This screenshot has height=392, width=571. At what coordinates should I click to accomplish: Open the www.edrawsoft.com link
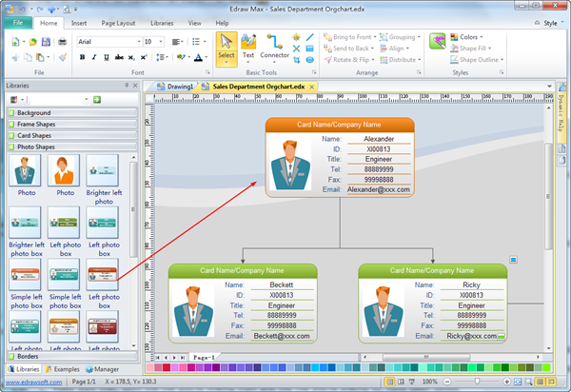pos(35,382)
